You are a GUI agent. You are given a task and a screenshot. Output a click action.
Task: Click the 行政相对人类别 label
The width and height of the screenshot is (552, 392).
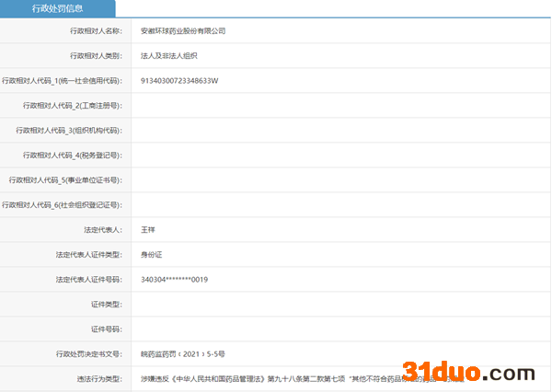pyautogui.click(x=96, y=55)
